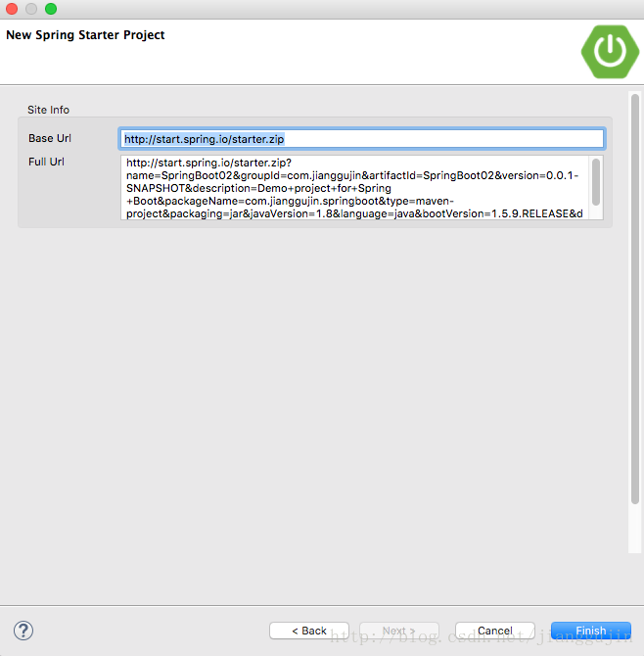Click the disabled Next button
This screenshot has height=656, width=644.
coord(399,631)
